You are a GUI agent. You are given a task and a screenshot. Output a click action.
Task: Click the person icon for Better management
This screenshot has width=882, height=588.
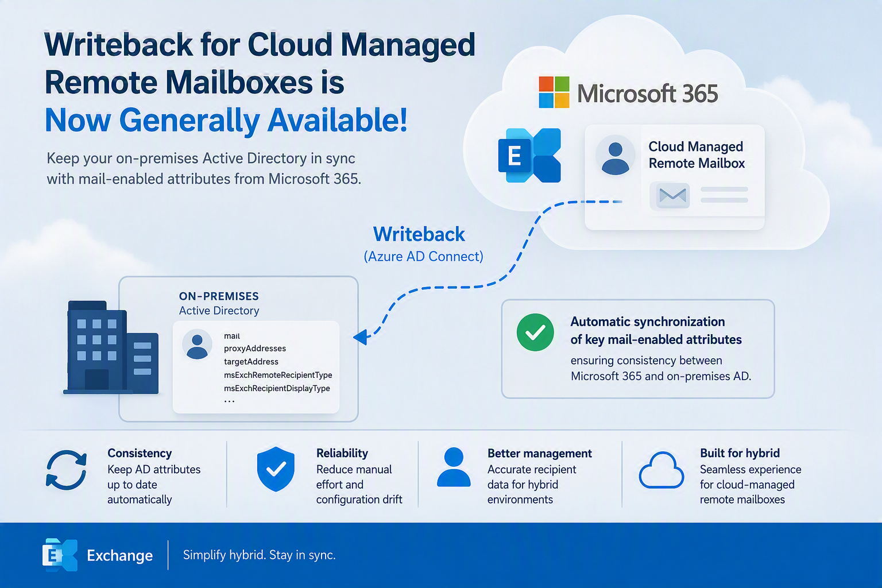(454, 467)
